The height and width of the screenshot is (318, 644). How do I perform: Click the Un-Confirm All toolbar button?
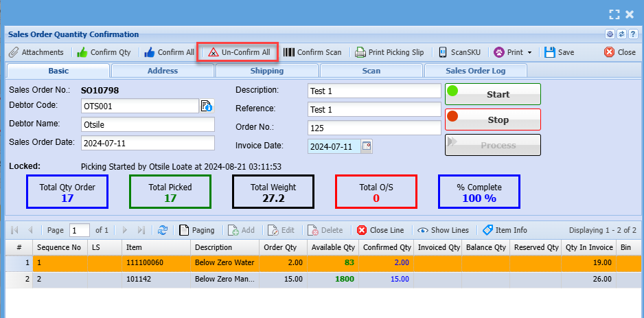[239, 52]
